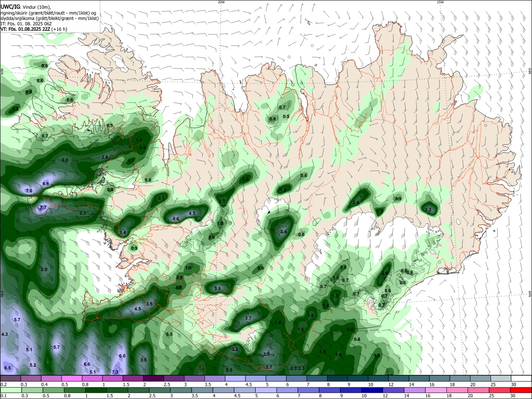Select the 6.0 precipitation value label
The image size is (532, 399).
[x=122, y=356]
